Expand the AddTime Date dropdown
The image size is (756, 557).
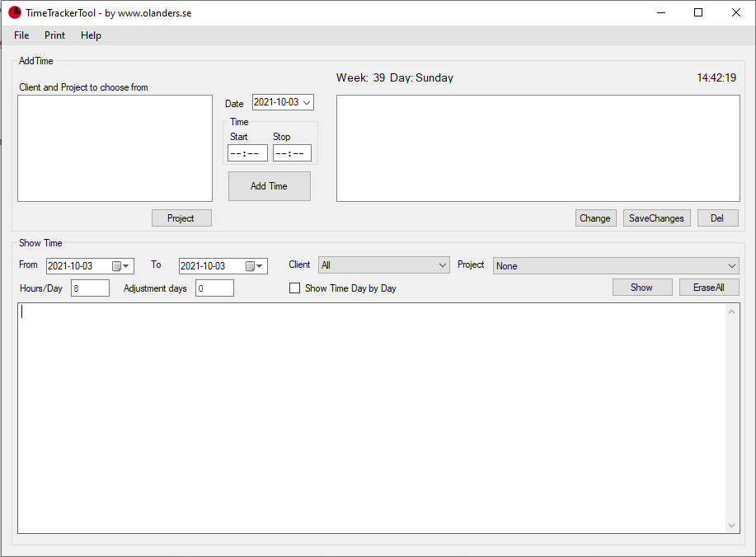(307, 102)
